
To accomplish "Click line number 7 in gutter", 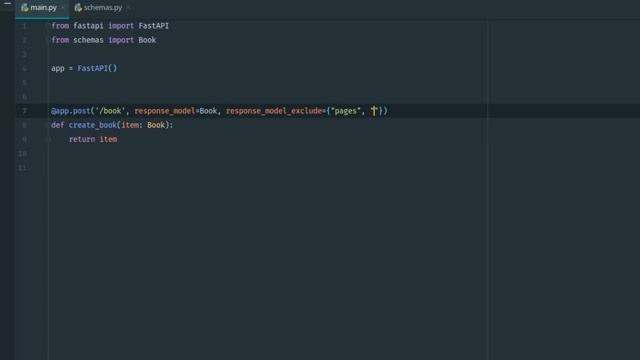I will pos(24,111).
